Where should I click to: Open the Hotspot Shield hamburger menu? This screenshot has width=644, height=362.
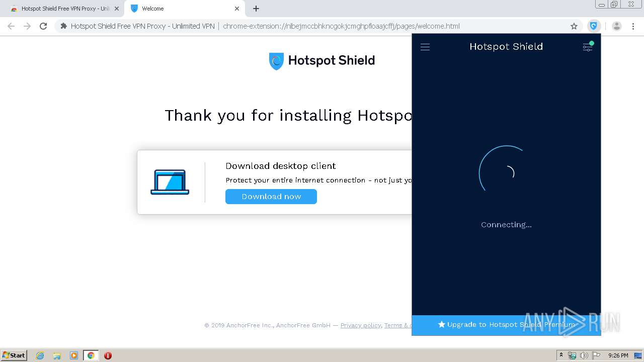425,47
